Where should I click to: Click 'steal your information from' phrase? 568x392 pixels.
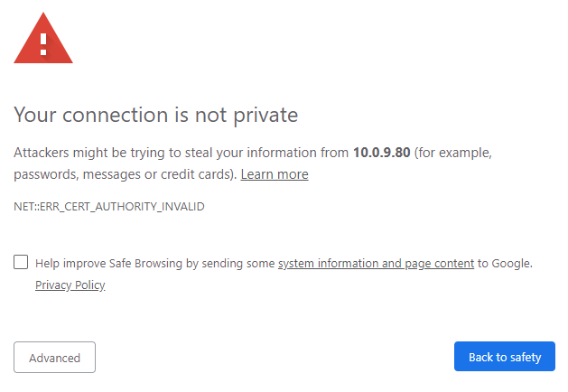pos(266,153)
